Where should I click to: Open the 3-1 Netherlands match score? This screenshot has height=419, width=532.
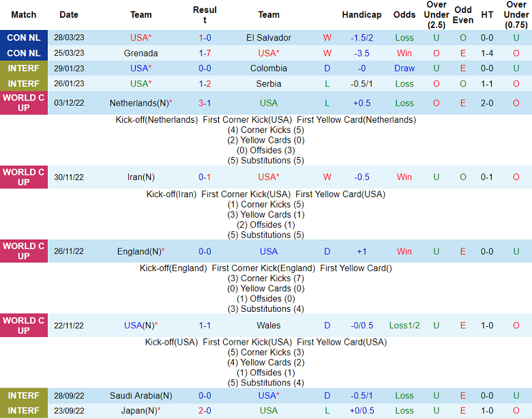pos(205,103)
